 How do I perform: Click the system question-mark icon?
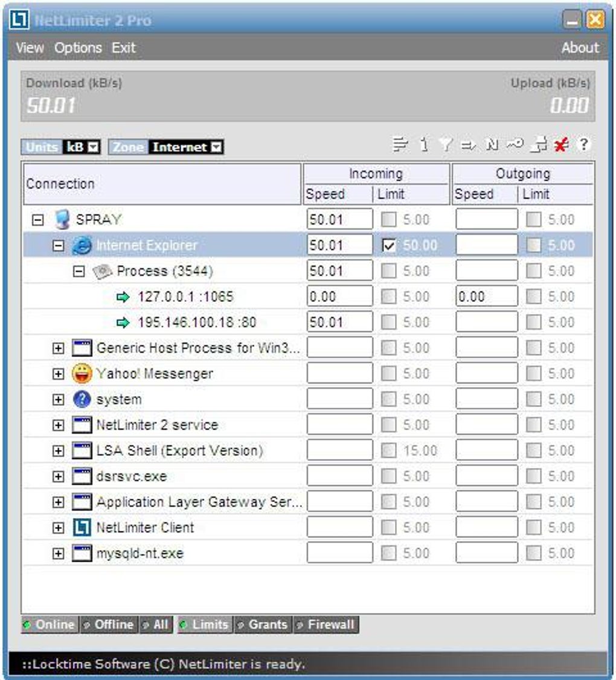82,399
